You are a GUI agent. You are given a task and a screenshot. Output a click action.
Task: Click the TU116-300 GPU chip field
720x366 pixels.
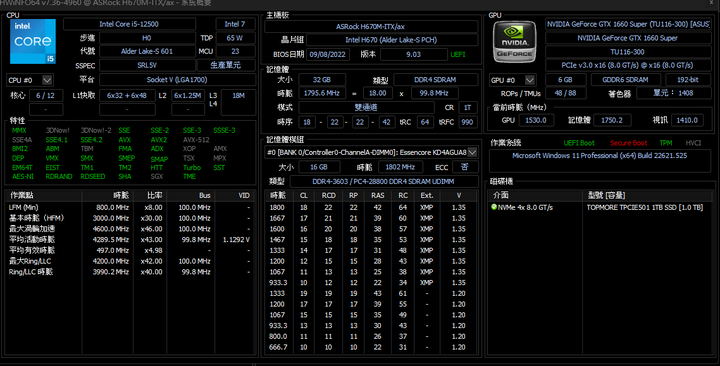pos(627,52)
